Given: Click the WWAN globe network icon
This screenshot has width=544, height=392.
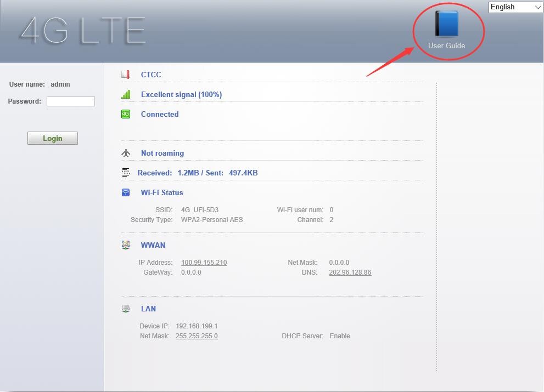Looking at the screenshot, I should point(126,245).
